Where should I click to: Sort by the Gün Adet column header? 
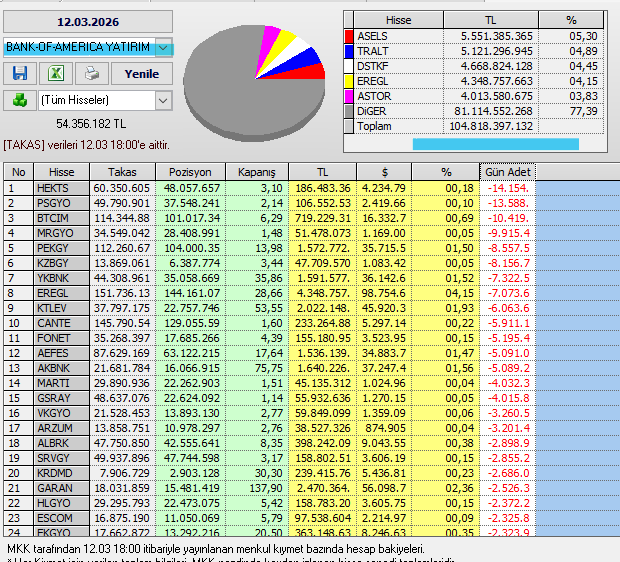click(x=508, y=172)
